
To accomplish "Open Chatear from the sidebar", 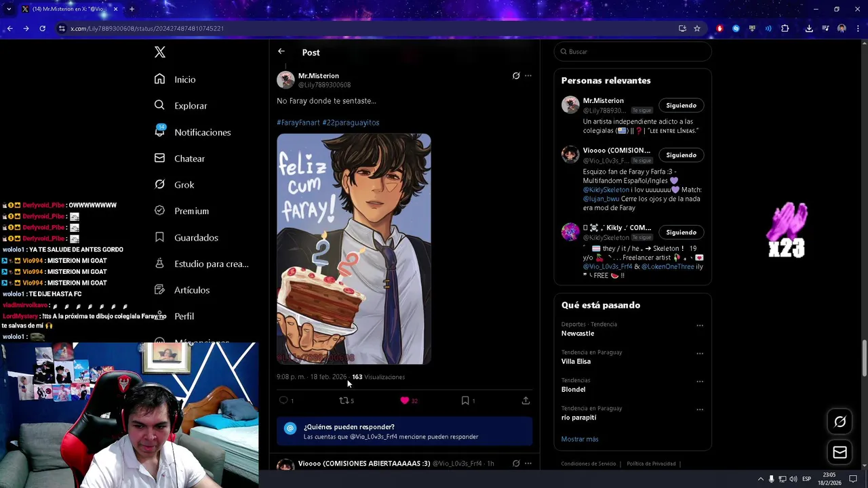I will pos(180,159).
